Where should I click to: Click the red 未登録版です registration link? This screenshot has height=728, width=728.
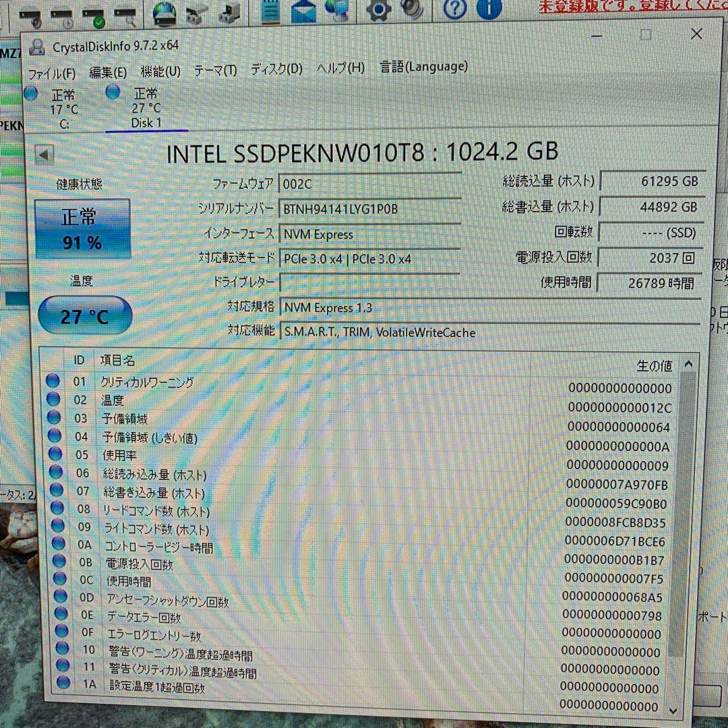(x=632, y=6)
